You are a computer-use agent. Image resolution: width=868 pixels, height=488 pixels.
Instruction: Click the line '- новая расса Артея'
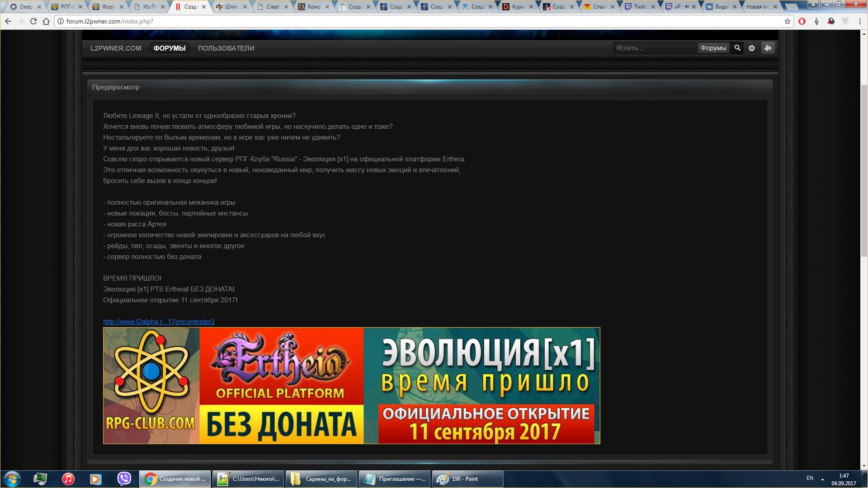coord(135,224)
